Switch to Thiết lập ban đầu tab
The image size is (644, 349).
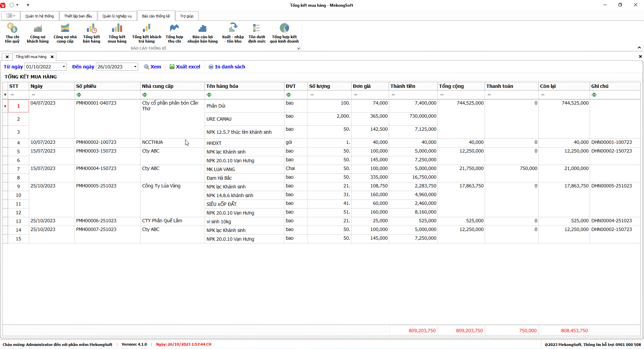pos(78,16)
